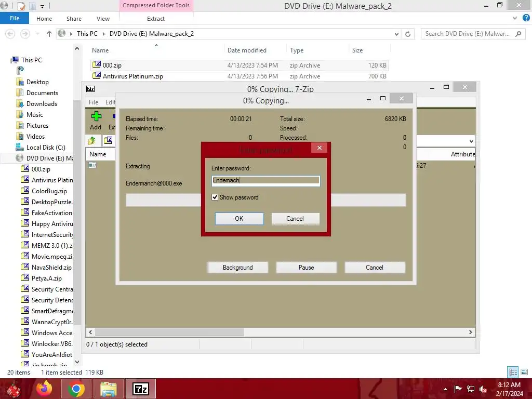Open Videos folder in navigation pane

coord(35,136)
